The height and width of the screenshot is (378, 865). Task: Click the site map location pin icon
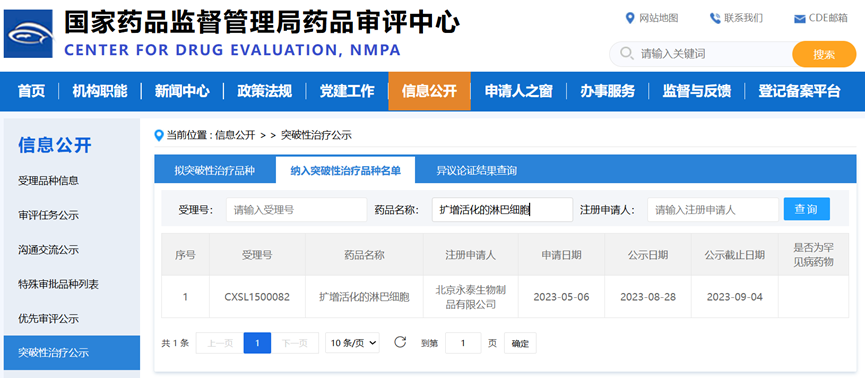(629, 18)
